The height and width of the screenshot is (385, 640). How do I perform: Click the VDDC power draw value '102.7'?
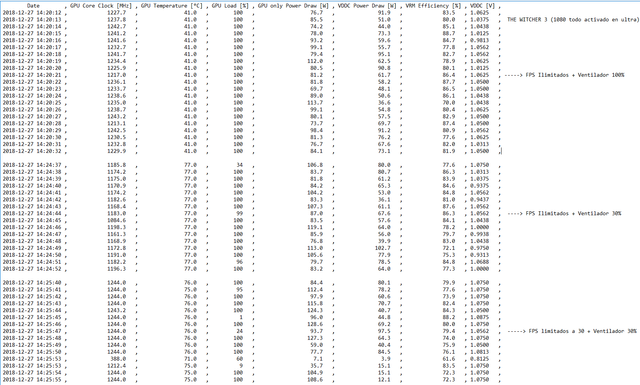click(x=383, y=248)
